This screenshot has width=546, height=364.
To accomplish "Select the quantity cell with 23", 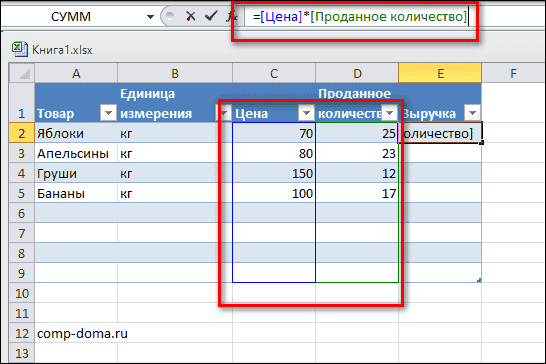I will 357,153.
